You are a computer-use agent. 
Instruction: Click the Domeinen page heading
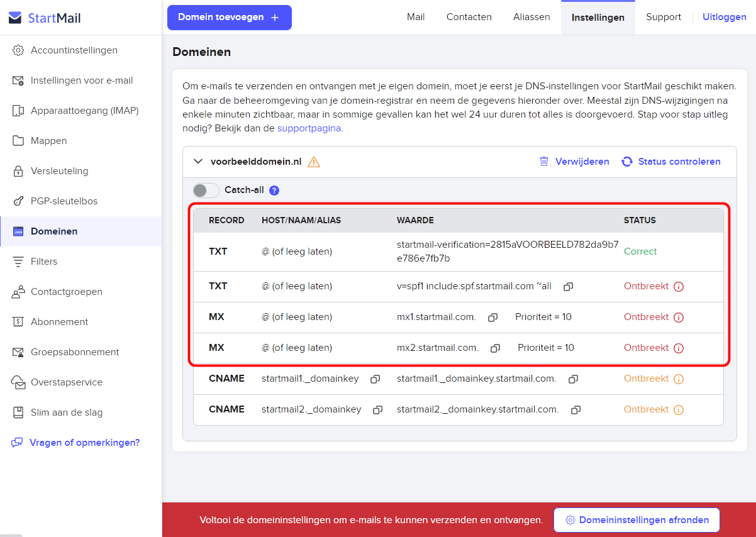[x=202, y=52]
